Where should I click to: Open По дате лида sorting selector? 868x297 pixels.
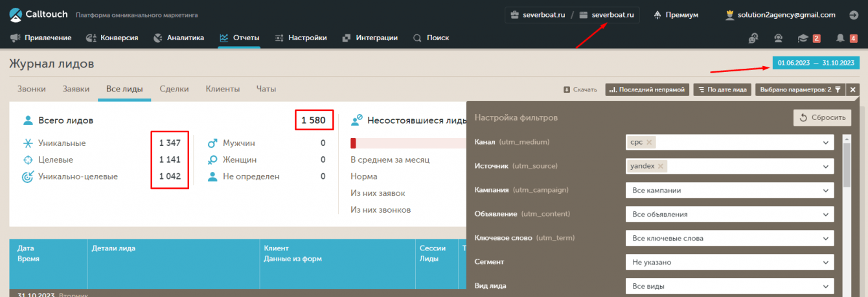tap(722, 89)
